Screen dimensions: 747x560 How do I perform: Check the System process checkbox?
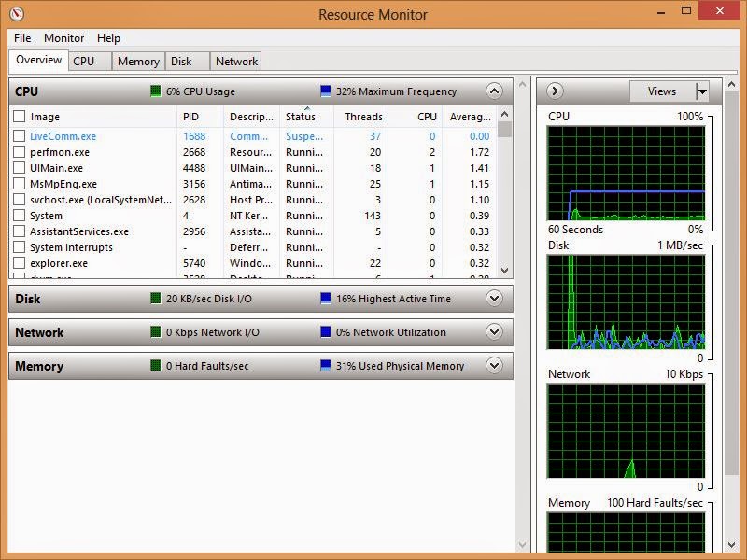click(x=18, y=215)
